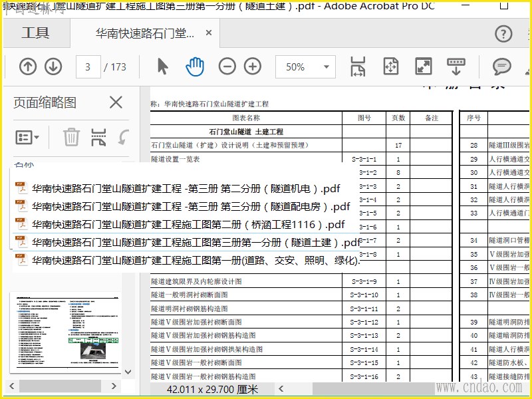Click row 隧道明洞衬砌钢筋构造图
Viewport: 532px width, 399px height.
[190, 309]
